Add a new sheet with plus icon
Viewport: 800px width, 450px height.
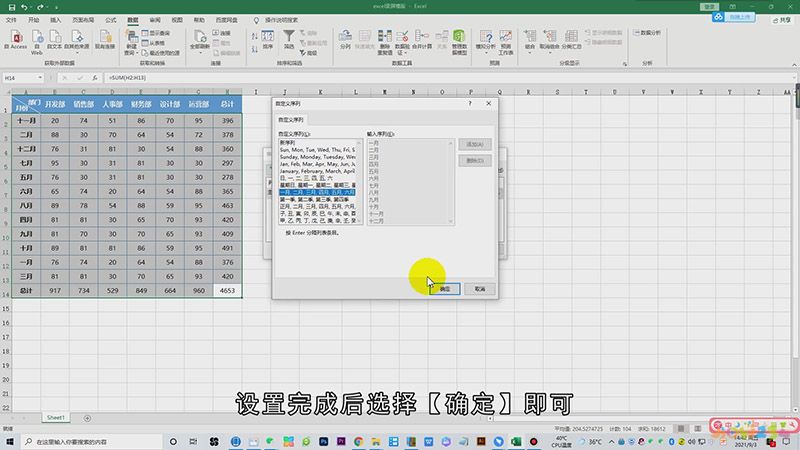pyautogui.click(x=87, y=418)
